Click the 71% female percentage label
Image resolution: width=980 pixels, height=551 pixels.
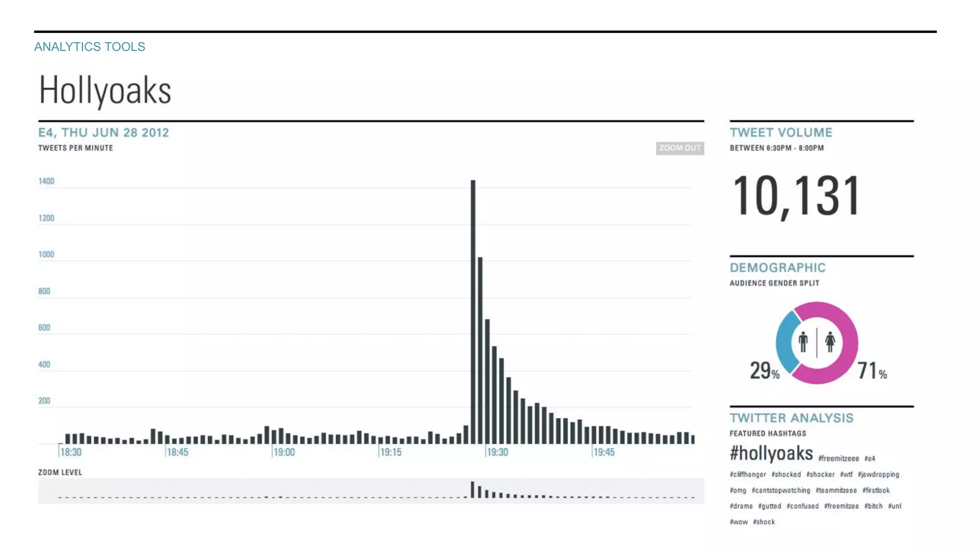tap(872, 371)
